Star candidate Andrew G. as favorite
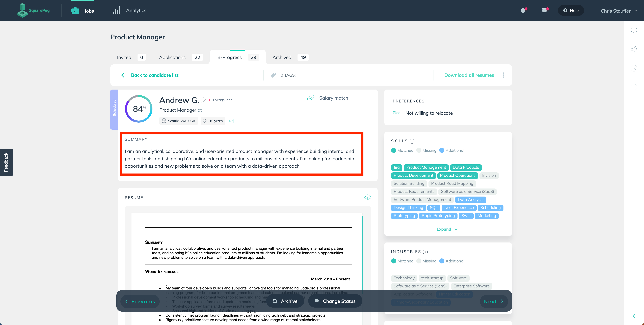Viewport: 644px width, 325px height. pos(203,100)
